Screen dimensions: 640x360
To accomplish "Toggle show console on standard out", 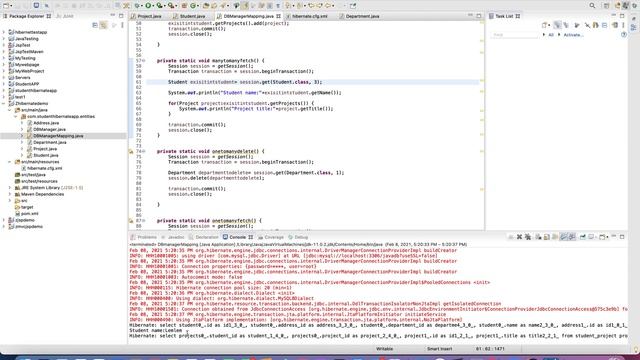I will (x=564, y=237).
